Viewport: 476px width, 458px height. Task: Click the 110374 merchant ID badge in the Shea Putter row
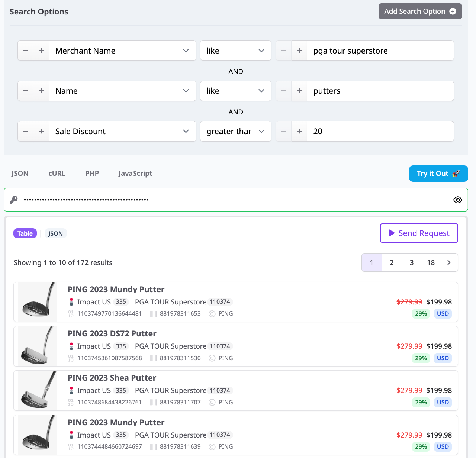[220, 391]
